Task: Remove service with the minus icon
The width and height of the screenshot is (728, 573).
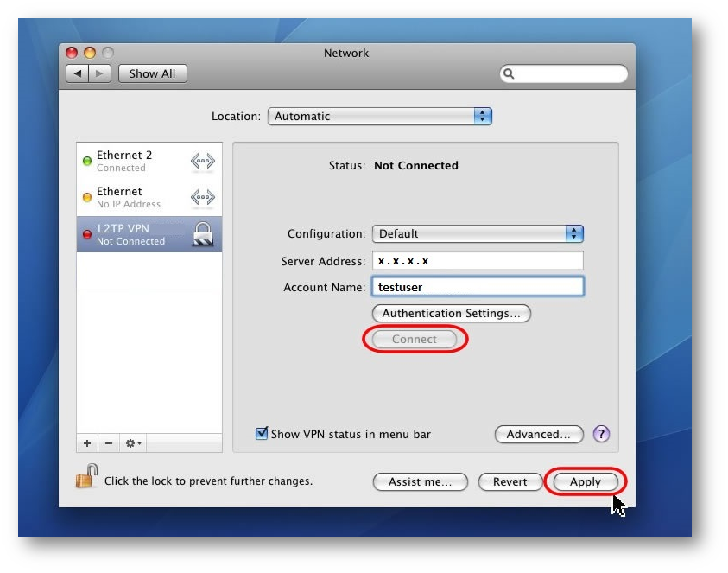Action: [109, 443]
